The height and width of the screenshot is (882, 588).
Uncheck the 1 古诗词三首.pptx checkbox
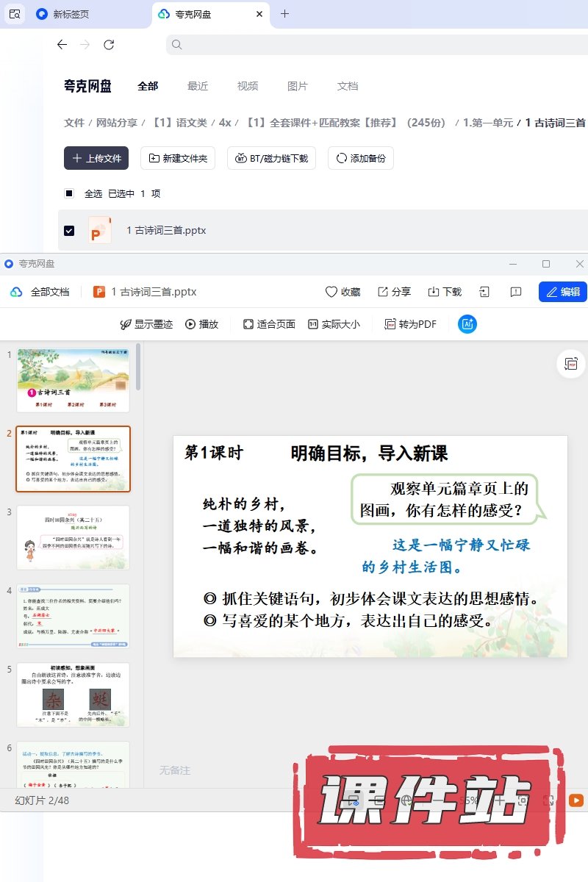pyautogui.click(x=69, y=231)
